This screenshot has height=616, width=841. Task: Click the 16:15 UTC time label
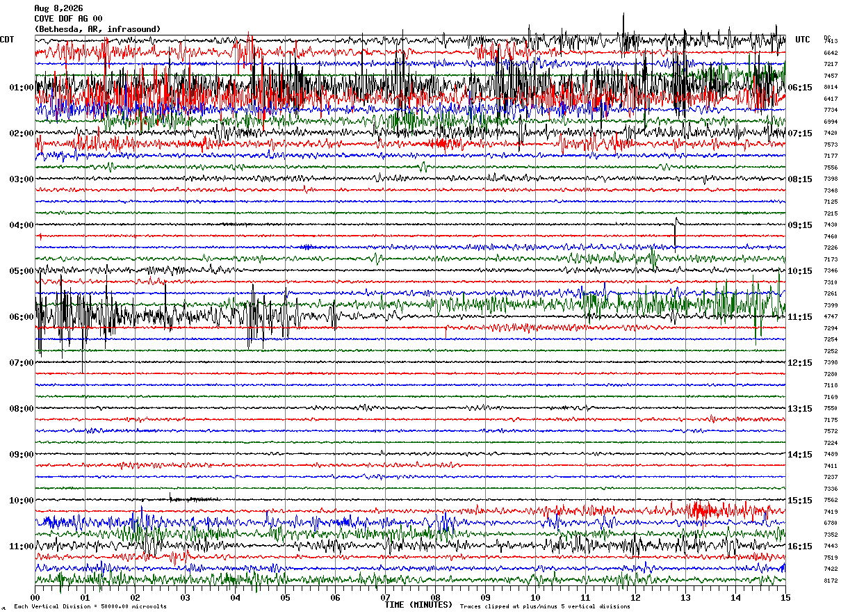click(x=800, y=546)
